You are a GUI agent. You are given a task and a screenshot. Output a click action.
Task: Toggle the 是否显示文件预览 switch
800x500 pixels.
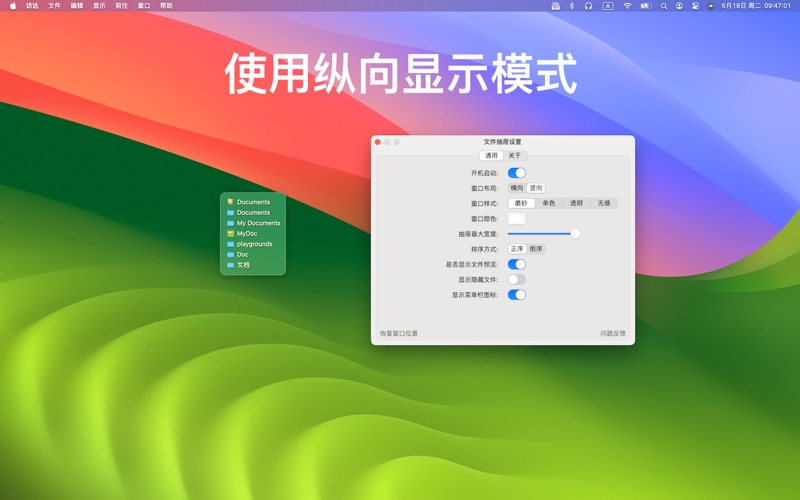(x=516, y=264)
